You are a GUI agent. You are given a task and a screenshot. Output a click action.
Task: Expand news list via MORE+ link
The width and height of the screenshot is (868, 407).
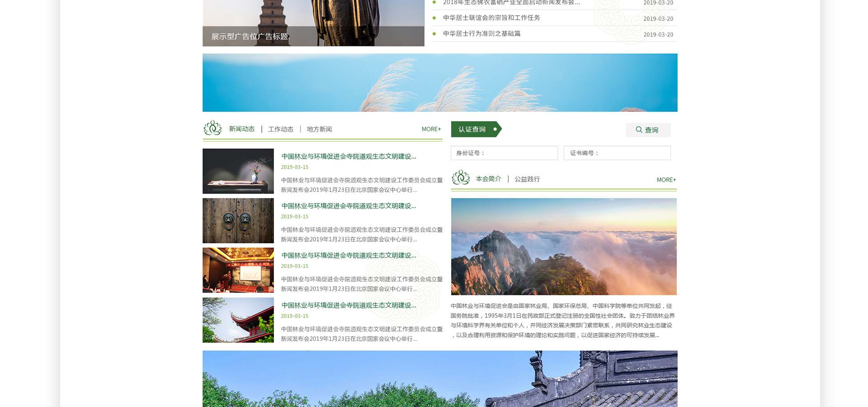point(431,129)
